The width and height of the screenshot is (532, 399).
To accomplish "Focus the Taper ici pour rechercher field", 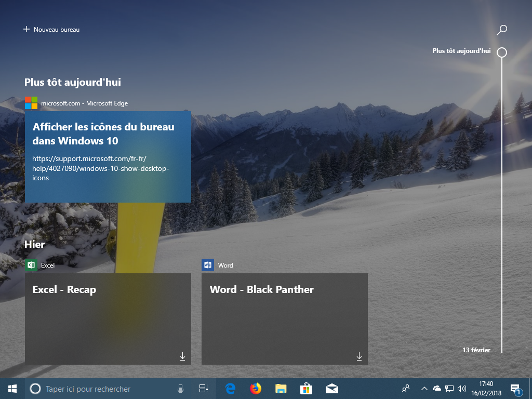I will pyautogui.click(x=108, y=389).
